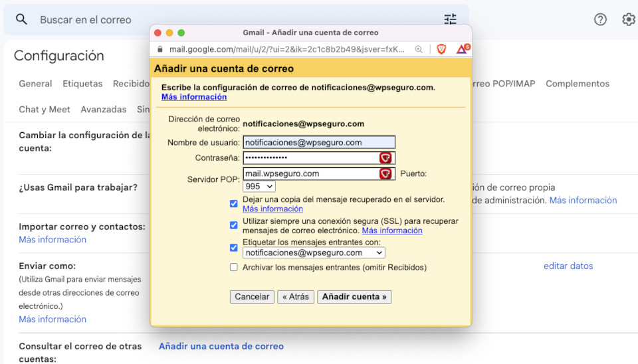
Task: Open the Chat y Meet tab
Action: [45, 110]
